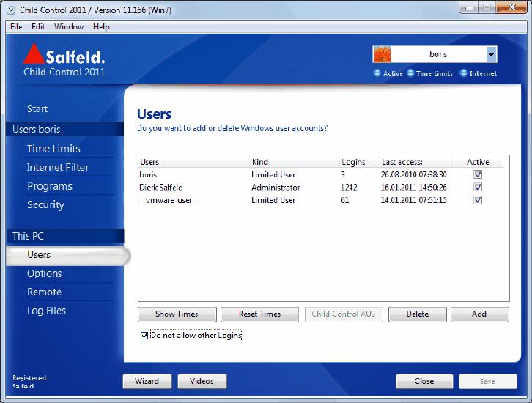Open Time Limits section in sidebar

(53, 149)
